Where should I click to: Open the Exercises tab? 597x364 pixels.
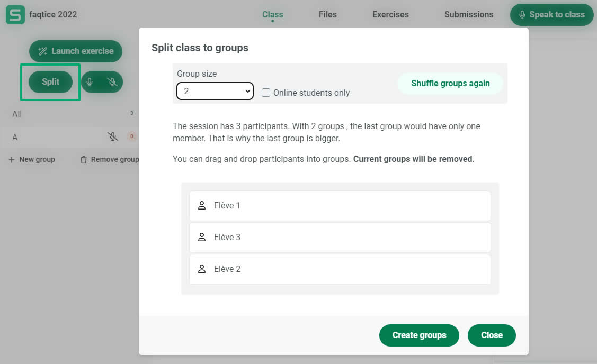click(x=390, y=15)
